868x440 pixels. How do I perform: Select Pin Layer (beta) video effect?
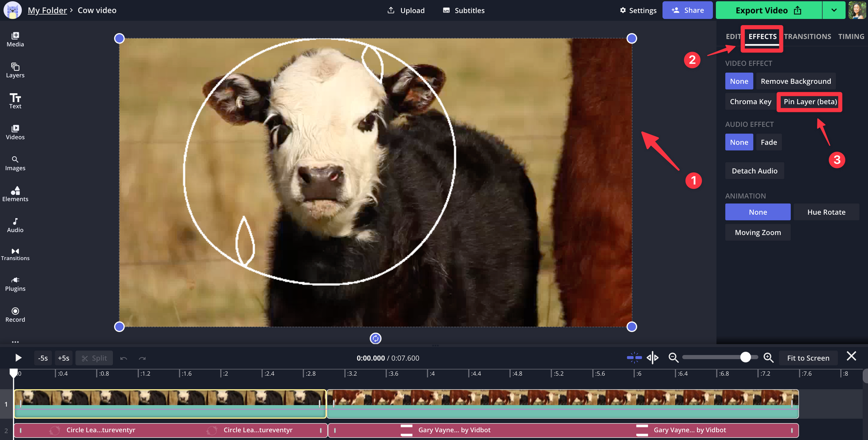(x=810, y=102)
